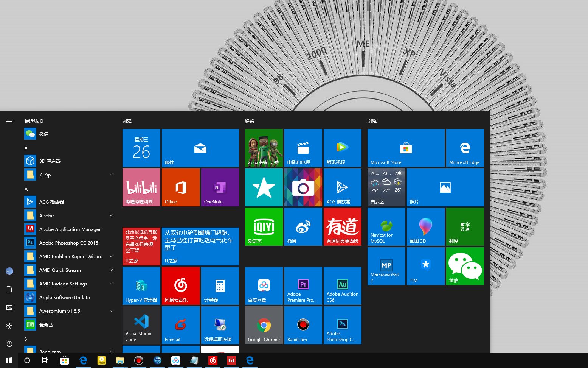Click the user account avatar in Start sidebar

pyautogui.click(x=9, y=271)
